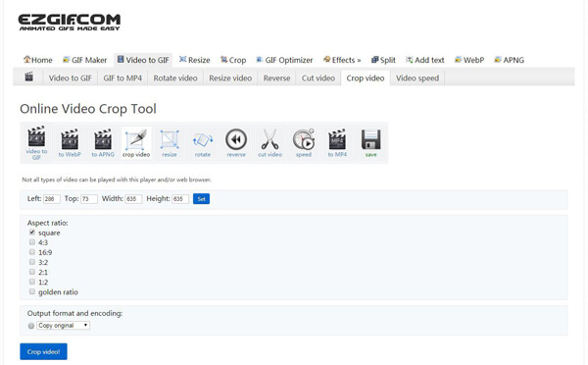Screen dimensions: 588x365
Task: Switch to the Cut video tab
Action: coord(318,78)
